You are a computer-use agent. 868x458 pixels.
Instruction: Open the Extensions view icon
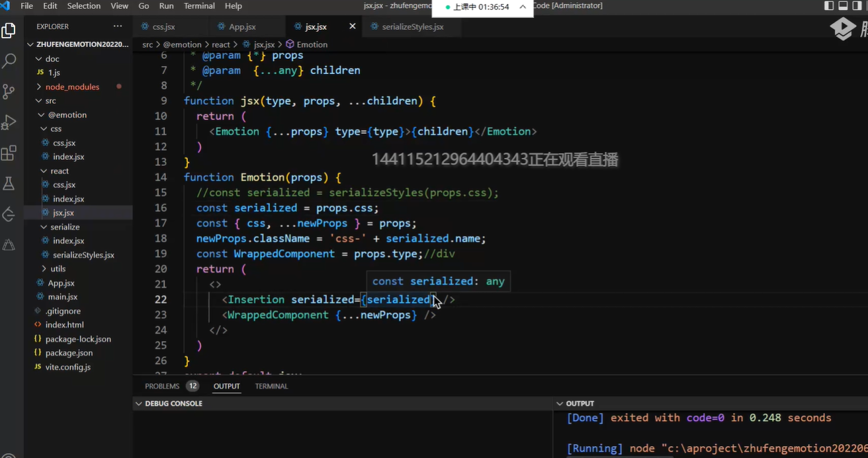[9, 153]
